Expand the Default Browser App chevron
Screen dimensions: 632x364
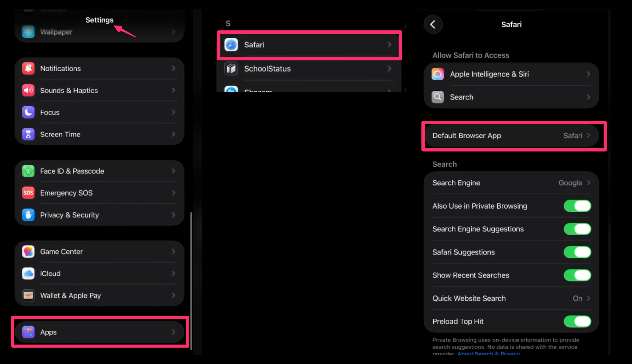pyautogui.click(x=589, y=136)
